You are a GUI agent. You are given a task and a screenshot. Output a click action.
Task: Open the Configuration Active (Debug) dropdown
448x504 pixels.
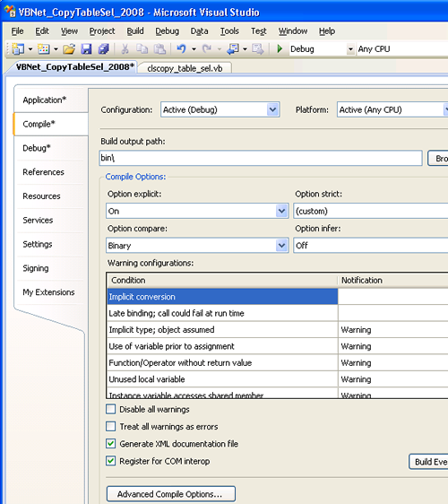272,109
